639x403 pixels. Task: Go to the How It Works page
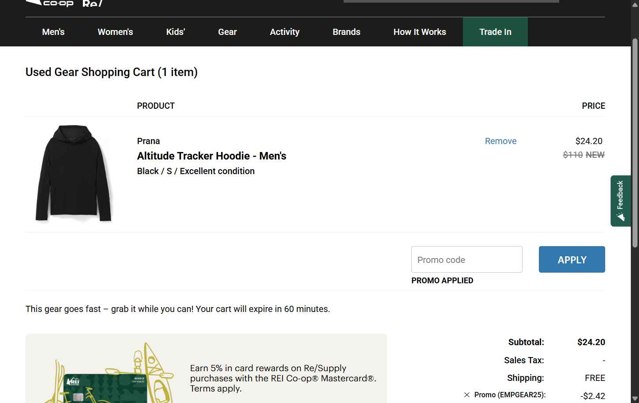pyautogui.click(x=420, y=32)
